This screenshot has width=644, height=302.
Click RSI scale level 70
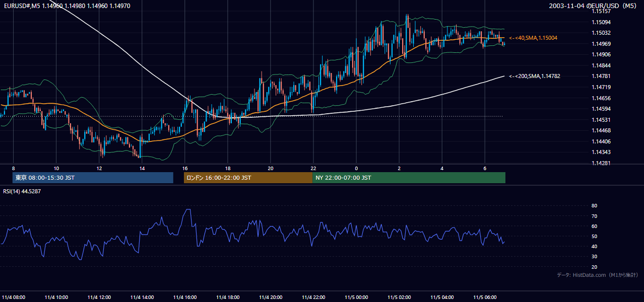click(594, 216)
